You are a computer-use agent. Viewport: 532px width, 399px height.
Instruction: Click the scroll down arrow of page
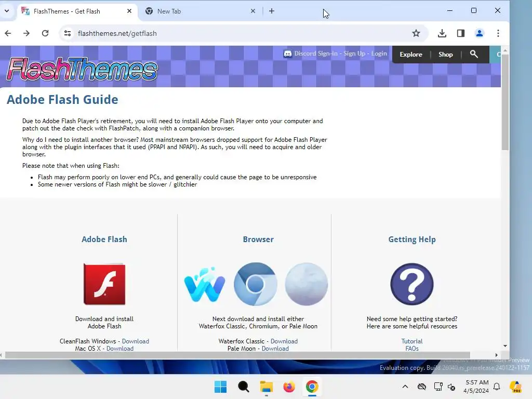pos(505,345)
